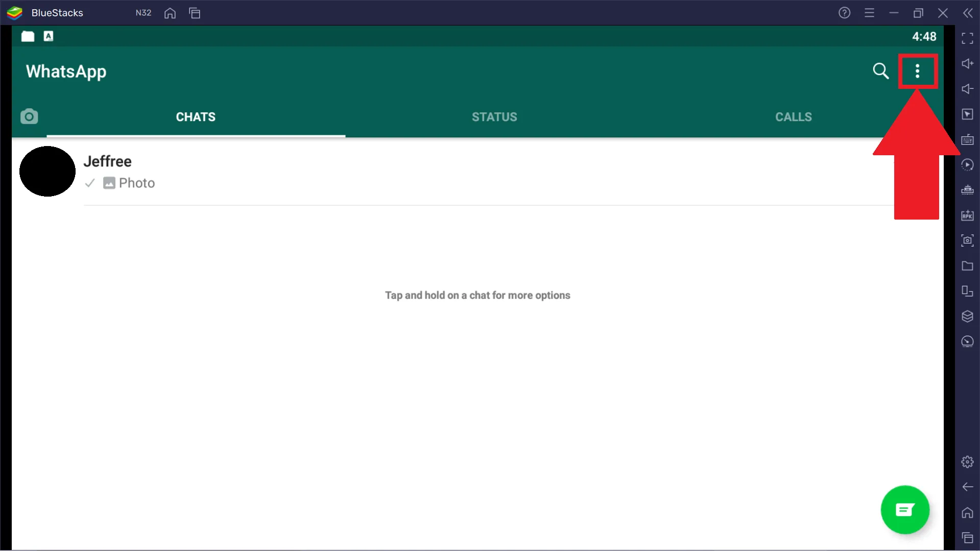The height and width of the screenshot is (551, 980).
Task: Open the three-dot more options menu
Action: point(917,71)
